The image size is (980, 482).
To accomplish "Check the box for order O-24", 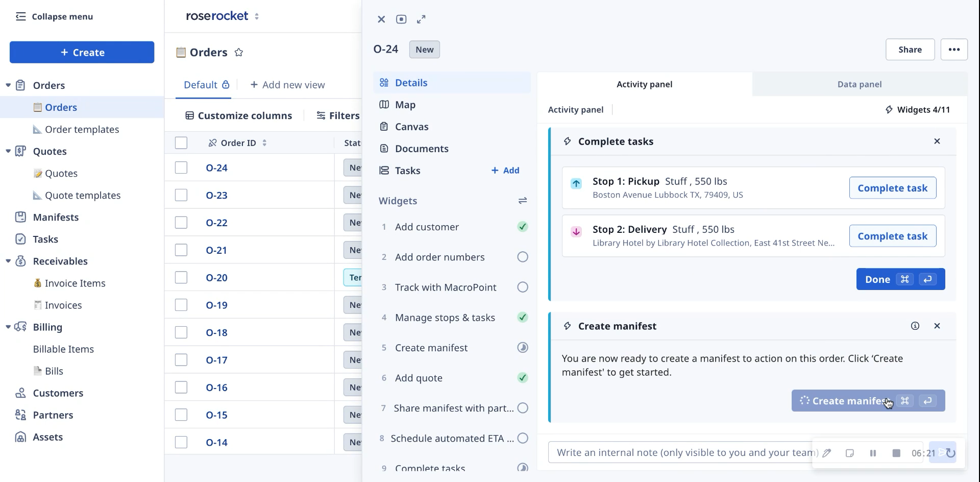I will coord(181,167).
